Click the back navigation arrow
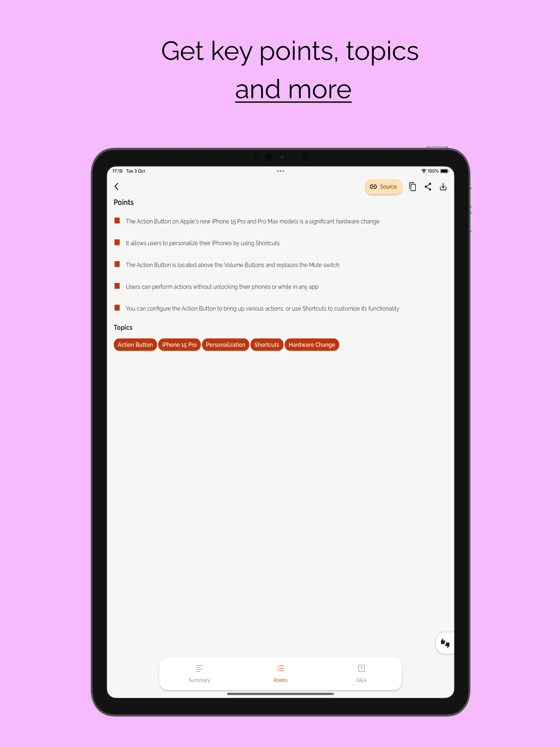This screenshot has height=747, width=560. click(x=118, y=186)
